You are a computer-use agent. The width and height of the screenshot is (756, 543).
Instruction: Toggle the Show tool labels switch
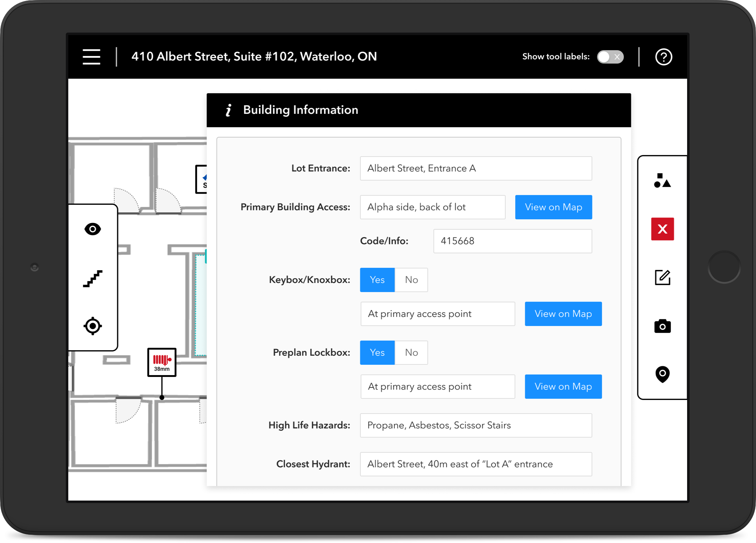coord(610,57)
